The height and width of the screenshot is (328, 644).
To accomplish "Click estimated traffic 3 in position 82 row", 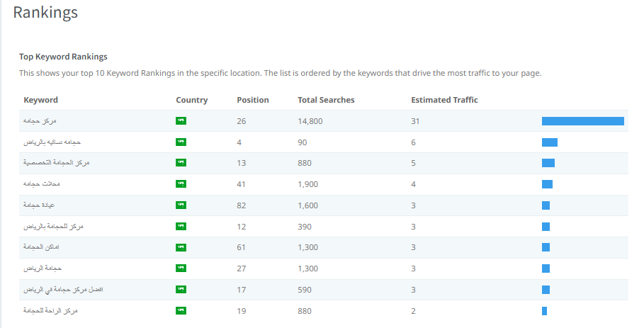I will coord(413,205).
